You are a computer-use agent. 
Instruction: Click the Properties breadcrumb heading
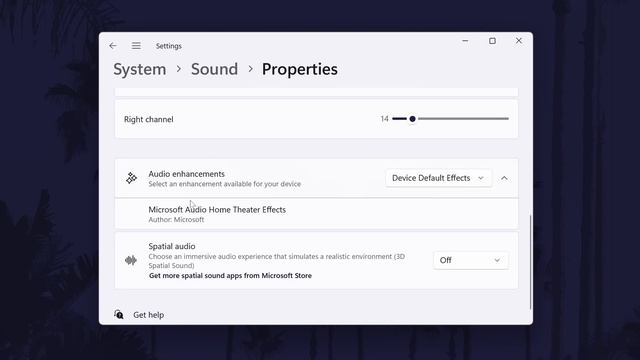tap(300, 69)
